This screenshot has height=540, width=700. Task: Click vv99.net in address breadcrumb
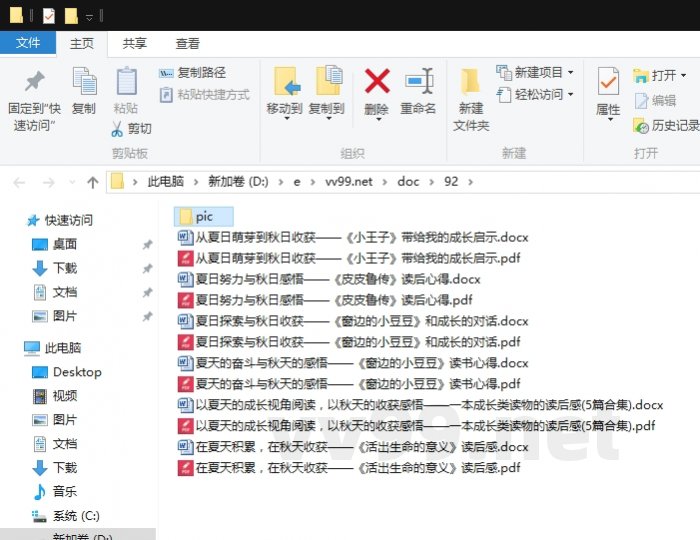pos(349,182)
